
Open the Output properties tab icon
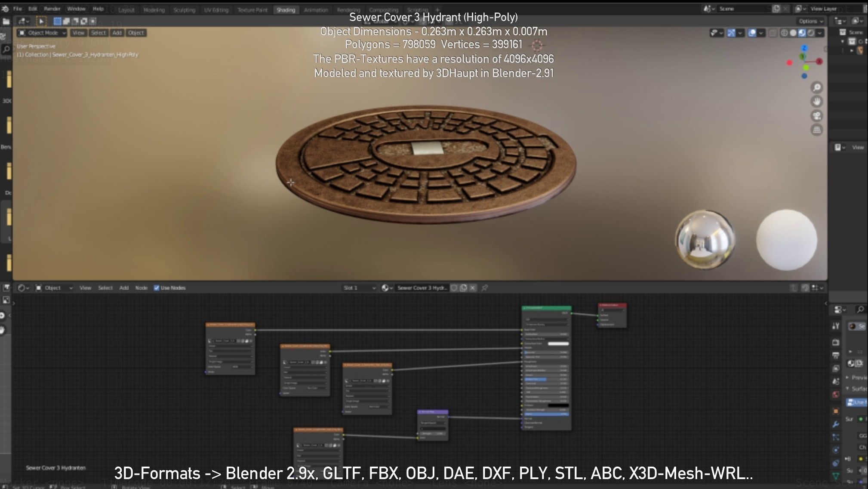836,355
